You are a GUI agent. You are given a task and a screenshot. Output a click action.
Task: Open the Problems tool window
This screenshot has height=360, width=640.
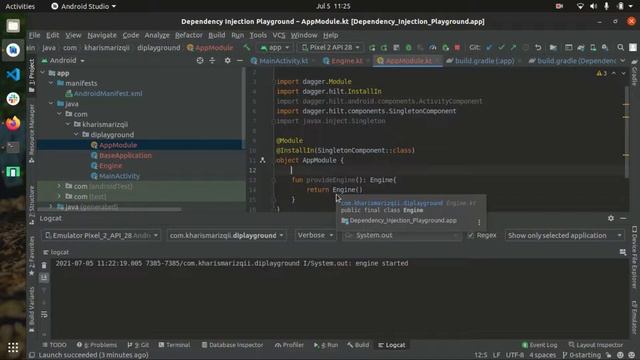click(x=97, y=345)
